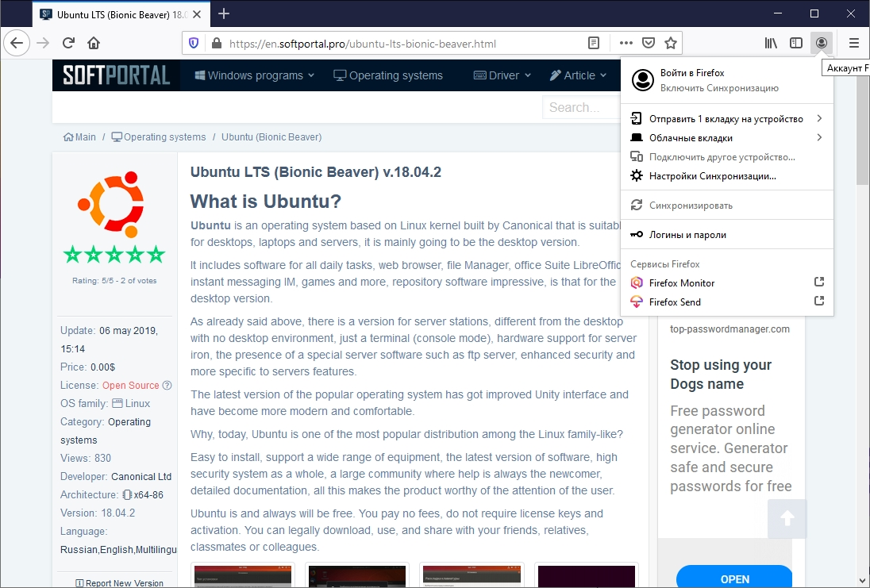Image resolution: width=870 pixels, height=588 pixels.
Task: Click the Ubuntu (Bionic Beaver) breadcrumb text
Action: 271,137
